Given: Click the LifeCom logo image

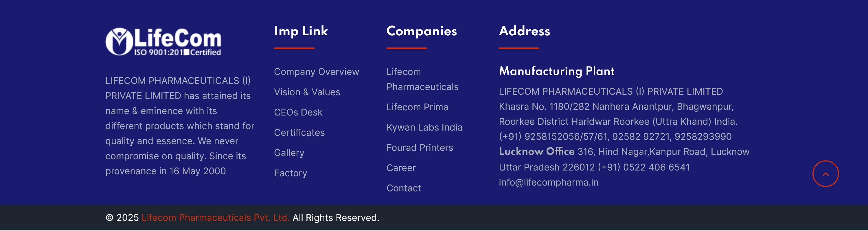Looking at the screenshot, I should click(x=163, y=42).
